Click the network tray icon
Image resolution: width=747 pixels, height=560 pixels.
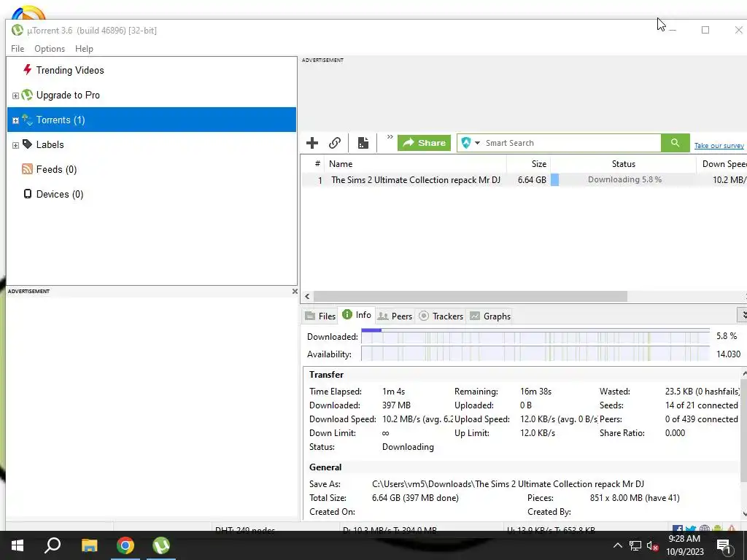tap(635, 545)
